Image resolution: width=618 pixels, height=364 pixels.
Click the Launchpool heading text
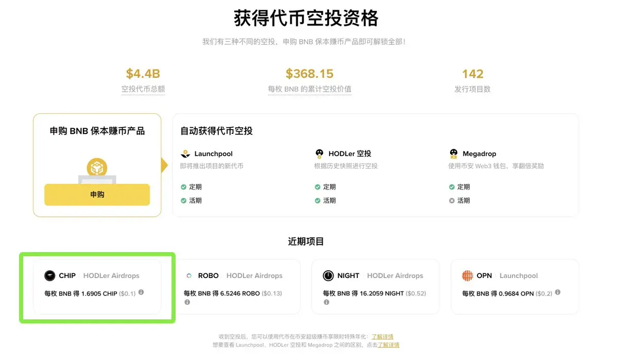(x=214, y=153)
